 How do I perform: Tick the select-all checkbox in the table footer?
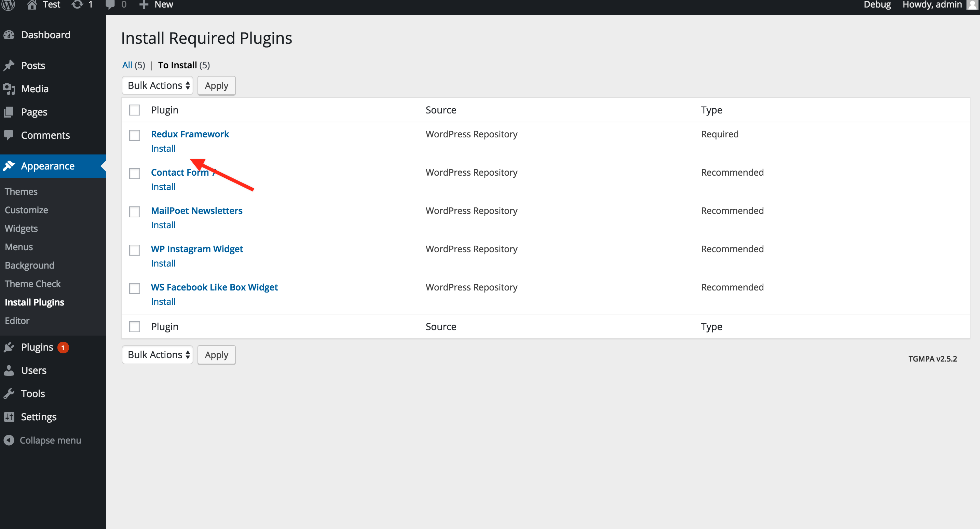click(134, 327)
